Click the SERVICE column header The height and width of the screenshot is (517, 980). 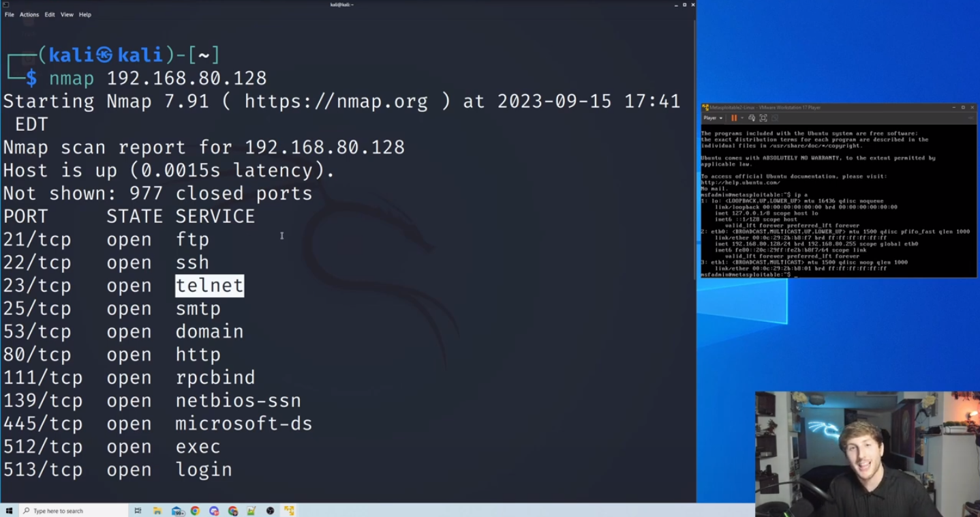[215, 216]
